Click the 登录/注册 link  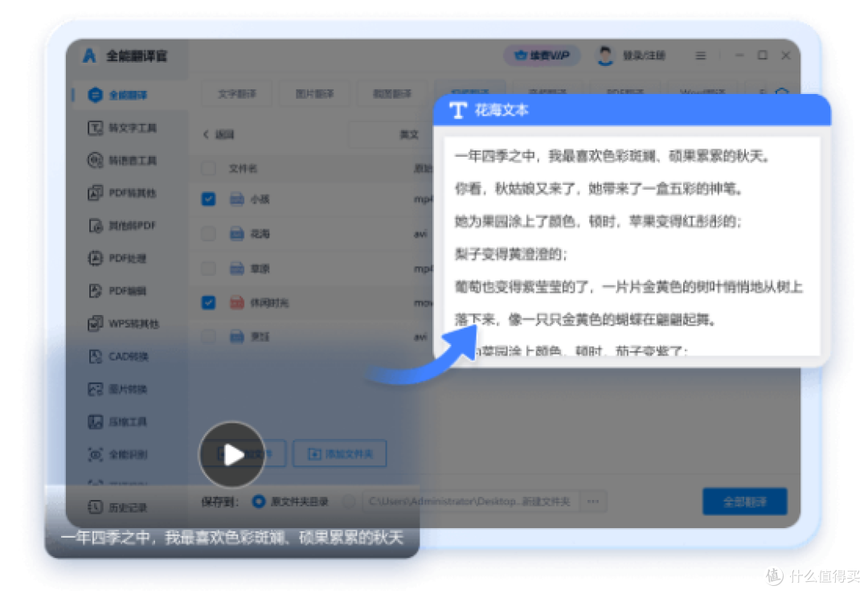tap(644, 55)
